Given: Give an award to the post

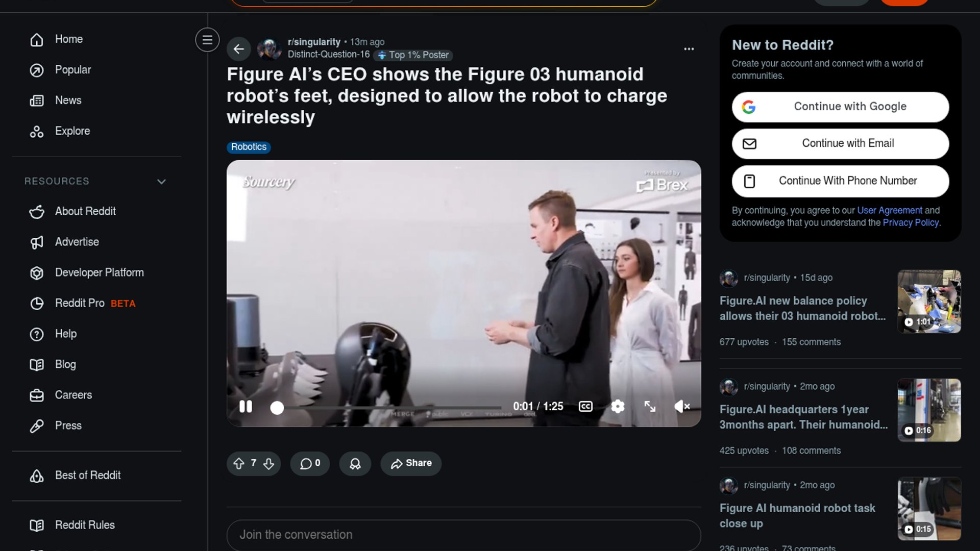Looking at the screenshot, I should pos(355,463).
